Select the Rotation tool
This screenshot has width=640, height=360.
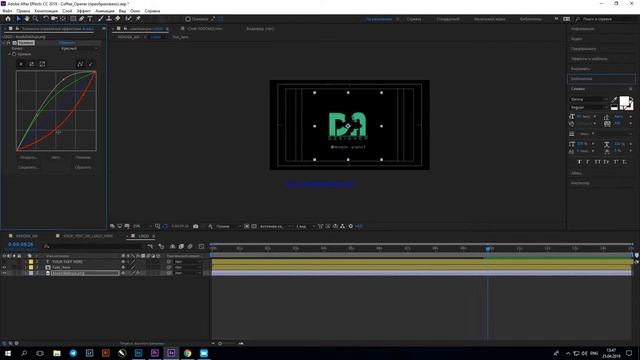[x=46, y=19]
